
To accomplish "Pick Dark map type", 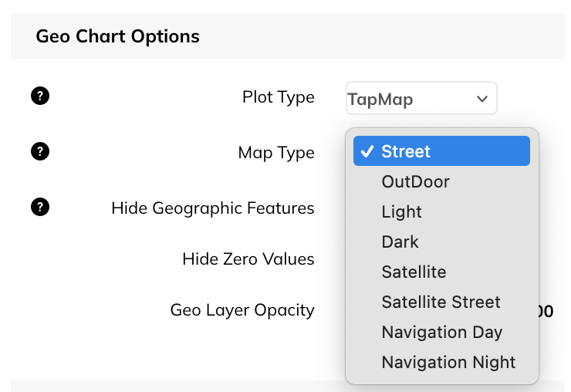I will (441, 242).
